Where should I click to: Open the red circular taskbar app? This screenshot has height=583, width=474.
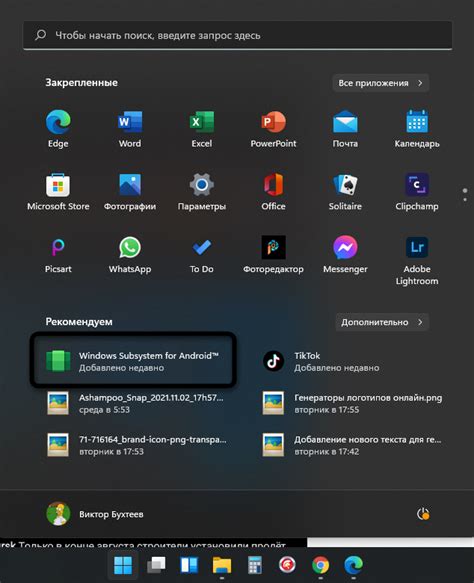(x=287, y=565)
